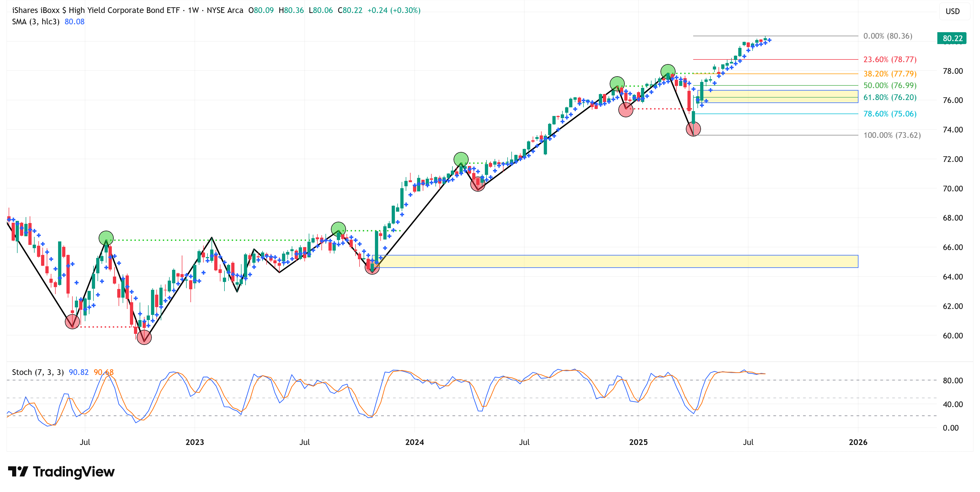Click the 80.22 current price label

click(x=952, y=38)
